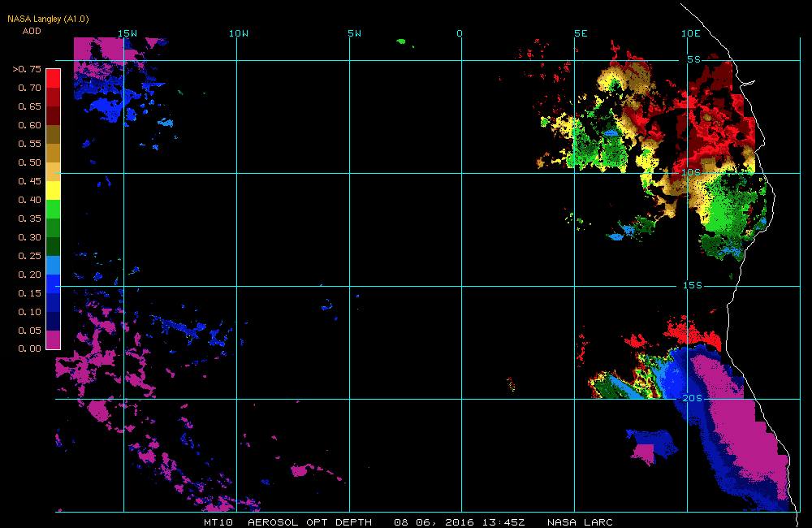Click the 0.65 legend value label
The image size is (812, 528).
pos(29,106)
